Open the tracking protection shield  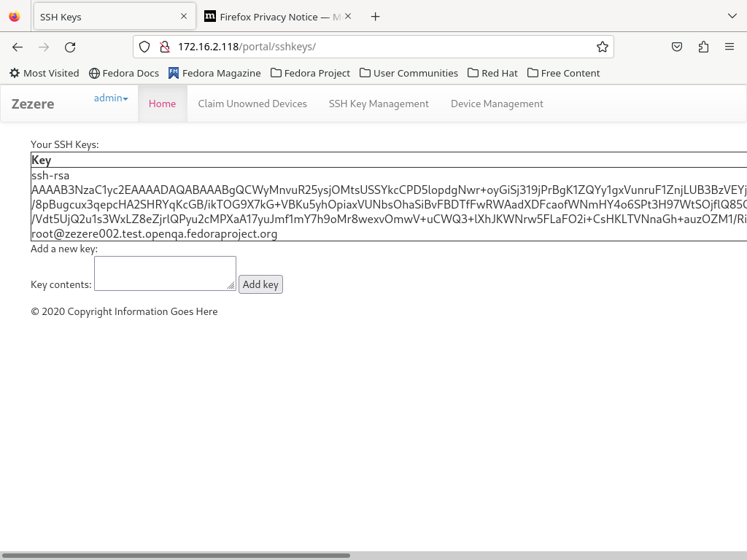(x=144, y=47)
